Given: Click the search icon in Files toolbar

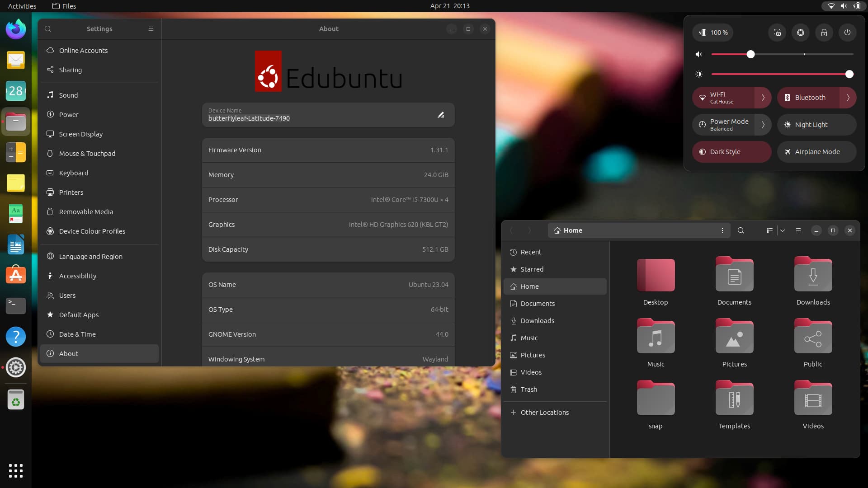Looking at the screenshot, I should (x=741, y=230).
